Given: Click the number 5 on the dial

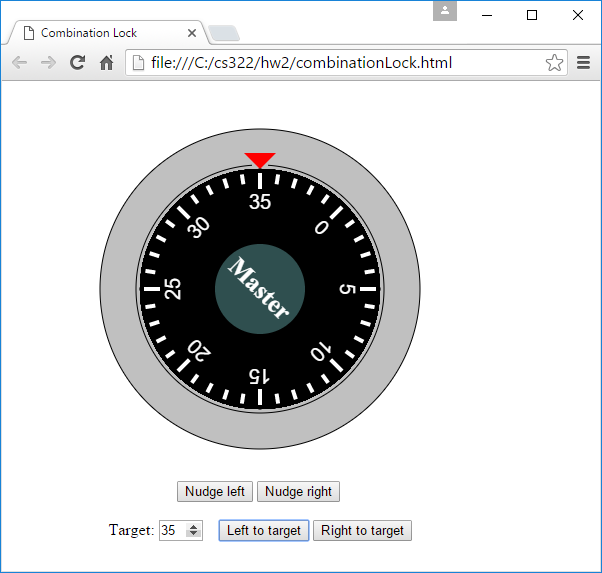Looking at the screenshot, I should pyautogui.click(x=347, y=289).
